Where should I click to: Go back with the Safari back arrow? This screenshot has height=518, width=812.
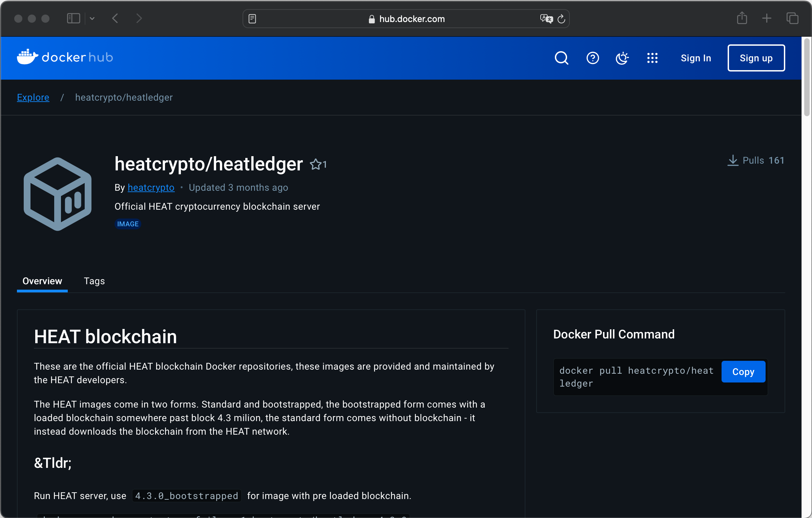coord(115,18)
